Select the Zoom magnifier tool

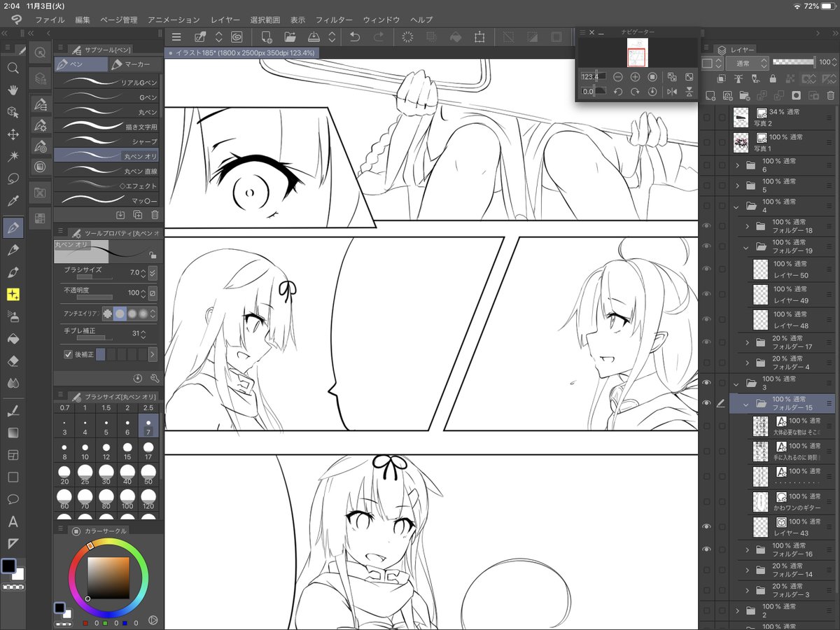coord(13,68)
